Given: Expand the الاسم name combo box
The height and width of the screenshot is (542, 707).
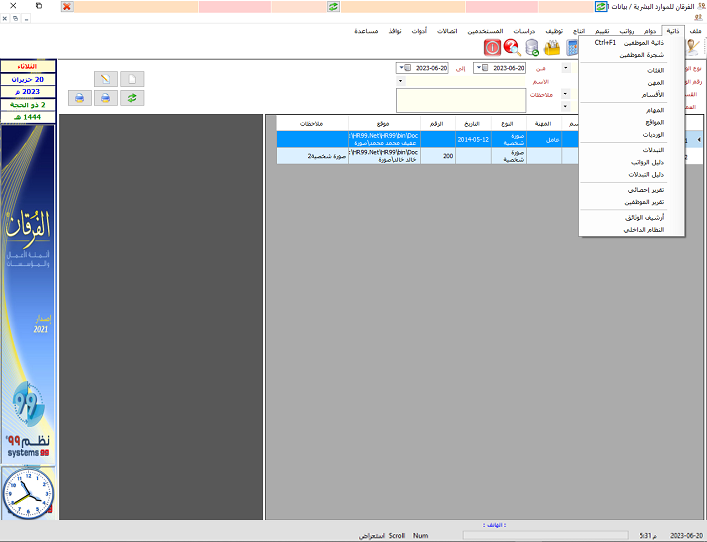Looking at the screenshot, I should [401, 81].
